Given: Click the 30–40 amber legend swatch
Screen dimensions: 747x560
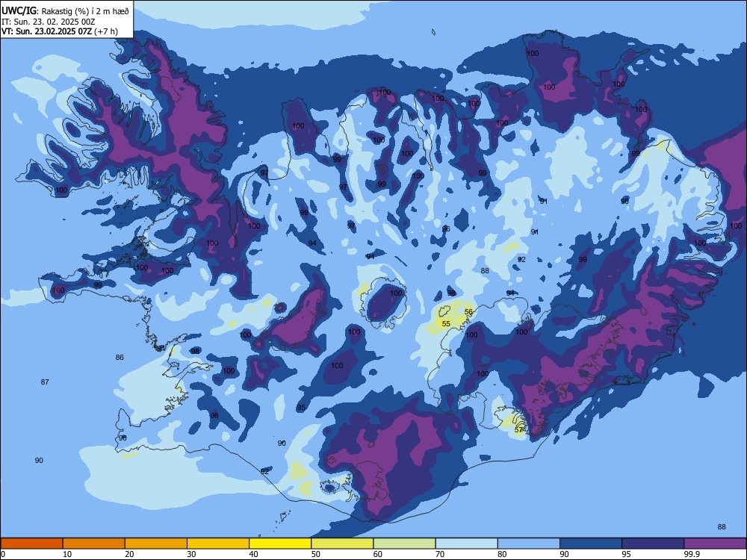Looking at the screenshot, I should click(218, 544).
